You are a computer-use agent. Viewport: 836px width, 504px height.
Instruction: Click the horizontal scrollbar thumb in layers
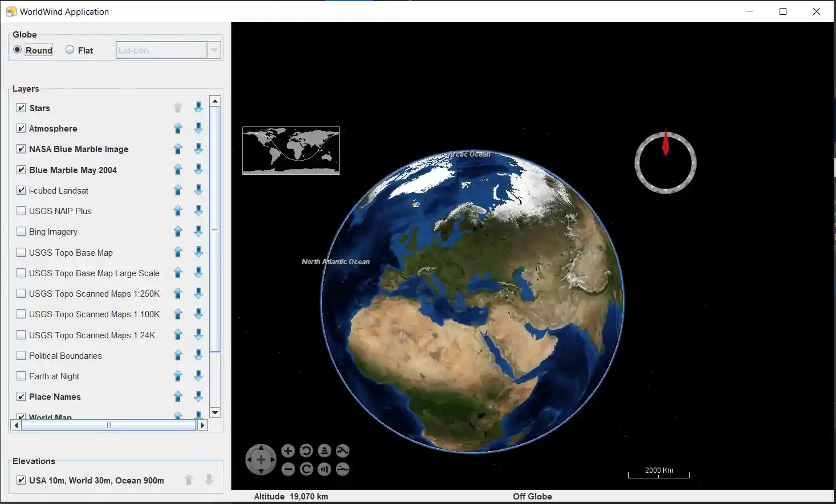pos(108,425)
